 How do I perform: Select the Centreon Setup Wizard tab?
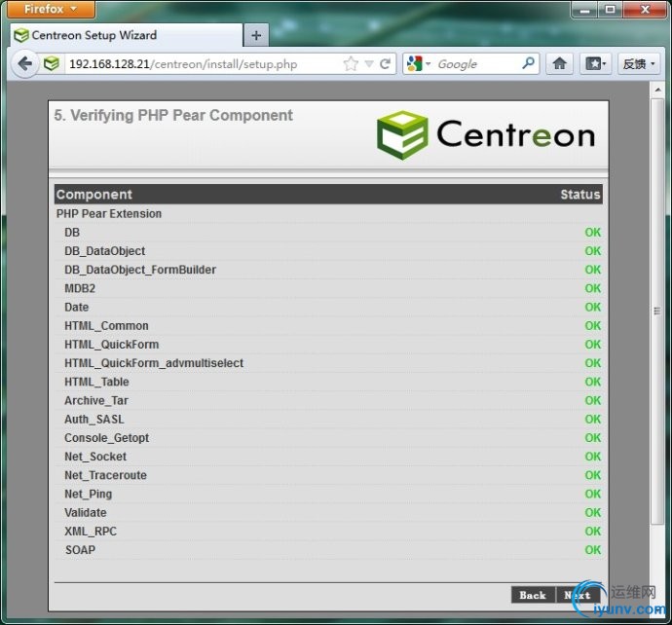click(126, 35)
